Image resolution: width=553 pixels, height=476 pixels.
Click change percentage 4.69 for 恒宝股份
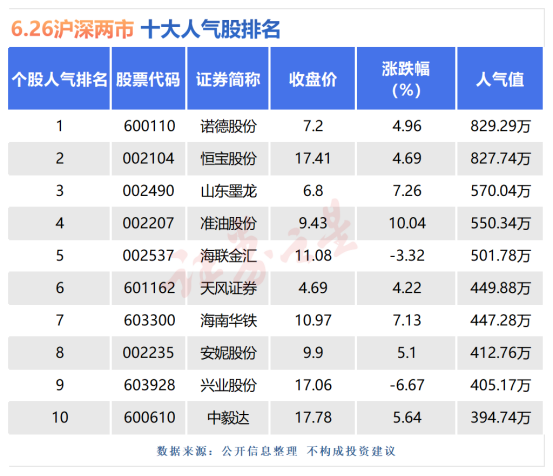(x=407, y=158)
